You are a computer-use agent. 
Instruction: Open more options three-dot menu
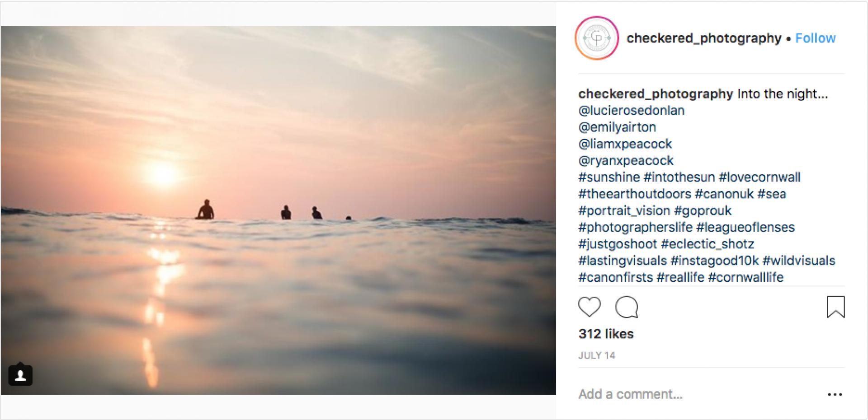click(835, 395)
